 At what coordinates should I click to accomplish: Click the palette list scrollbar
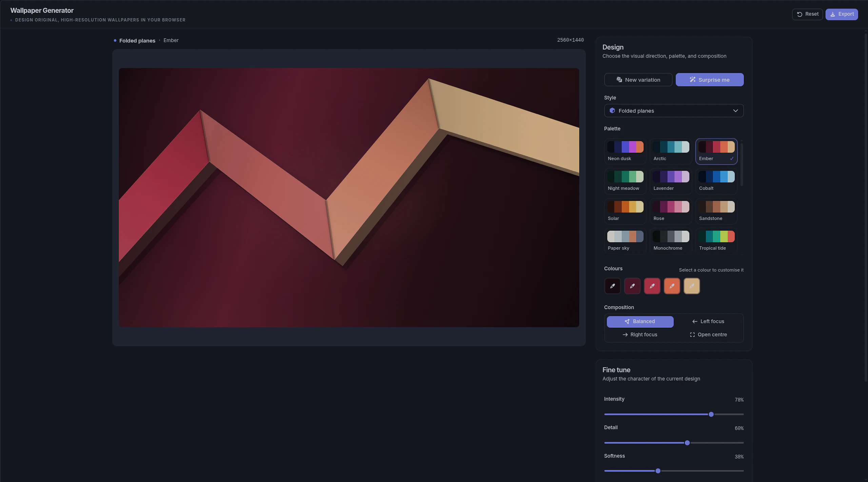(x=742, y=164)
